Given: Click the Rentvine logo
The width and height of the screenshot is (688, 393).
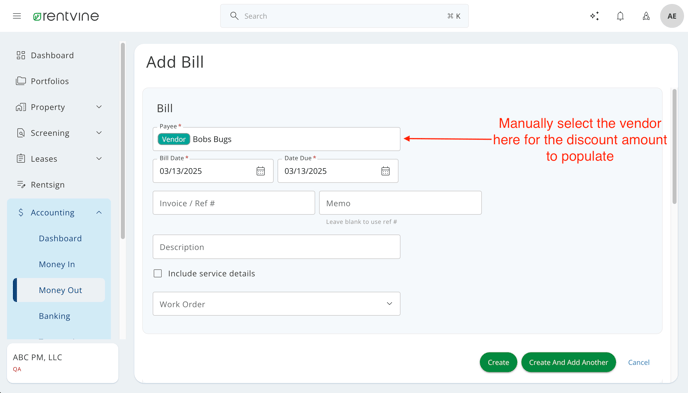Looking at the screenshot, I should click(x=66, y=16).
